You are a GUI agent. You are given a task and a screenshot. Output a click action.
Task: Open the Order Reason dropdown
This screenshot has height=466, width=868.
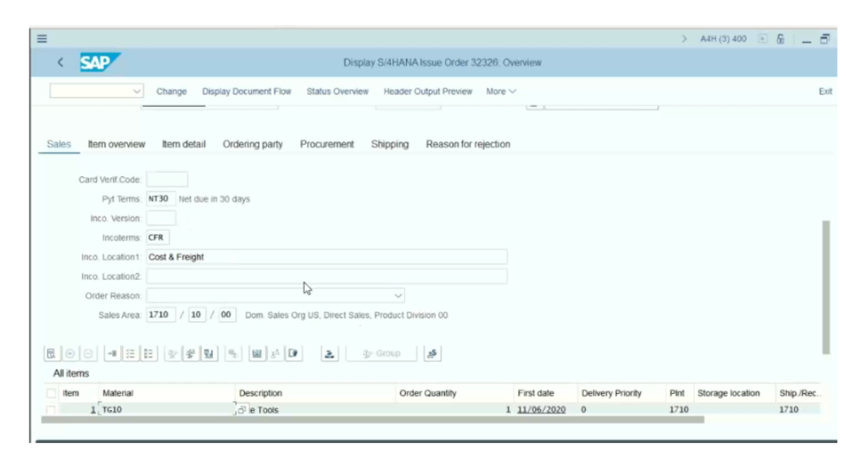(x=398, y=296)
